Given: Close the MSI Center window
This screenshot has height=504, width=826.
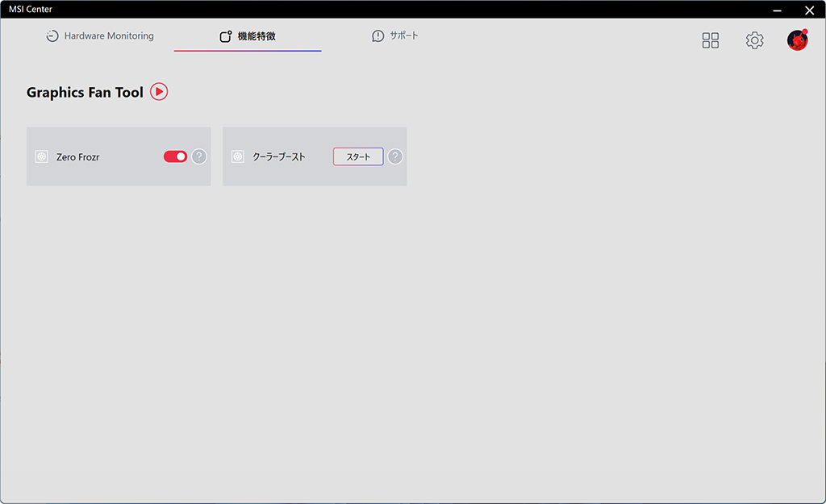Looking at the screenshot, I should [810, 10].
